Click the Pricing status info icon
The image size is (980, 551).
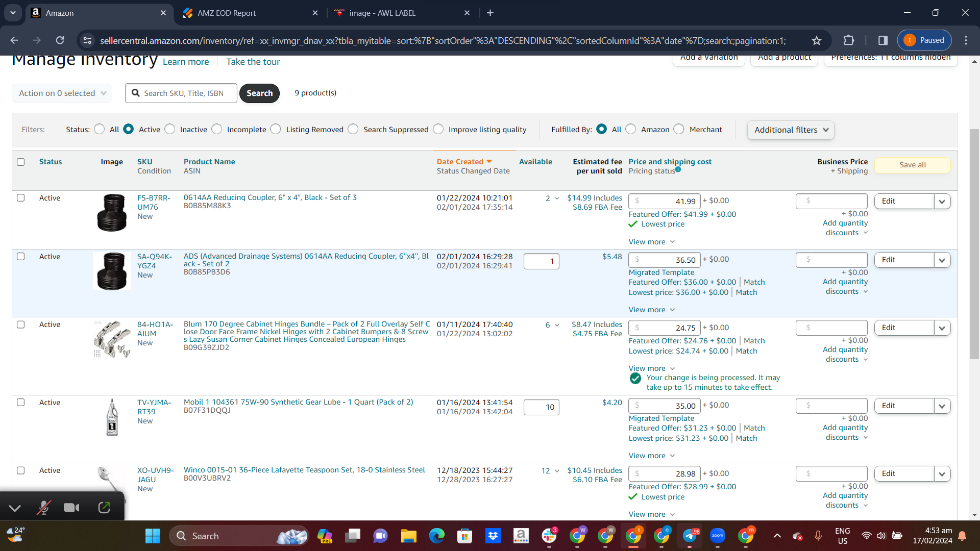[678, 169]
